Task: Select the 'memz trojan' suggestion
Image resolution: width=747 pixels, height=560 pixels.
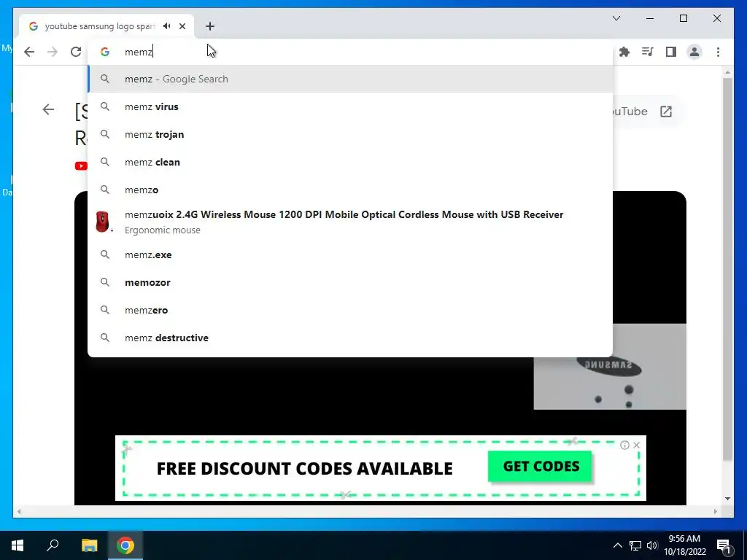Action: 350,134
